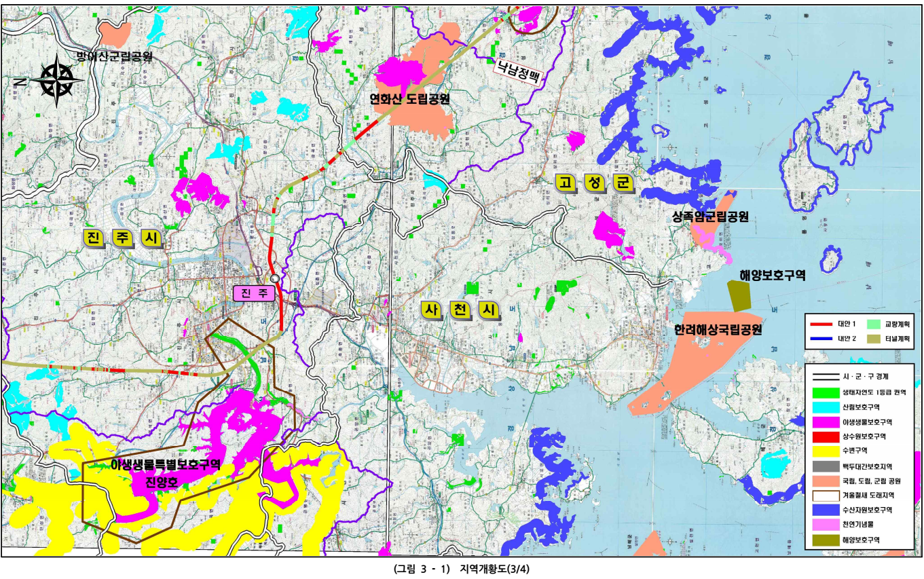This screenshot has width=924, height=579.
Task: Click the 수산자원보호구역 legend text
Action: tap(867, 510)
